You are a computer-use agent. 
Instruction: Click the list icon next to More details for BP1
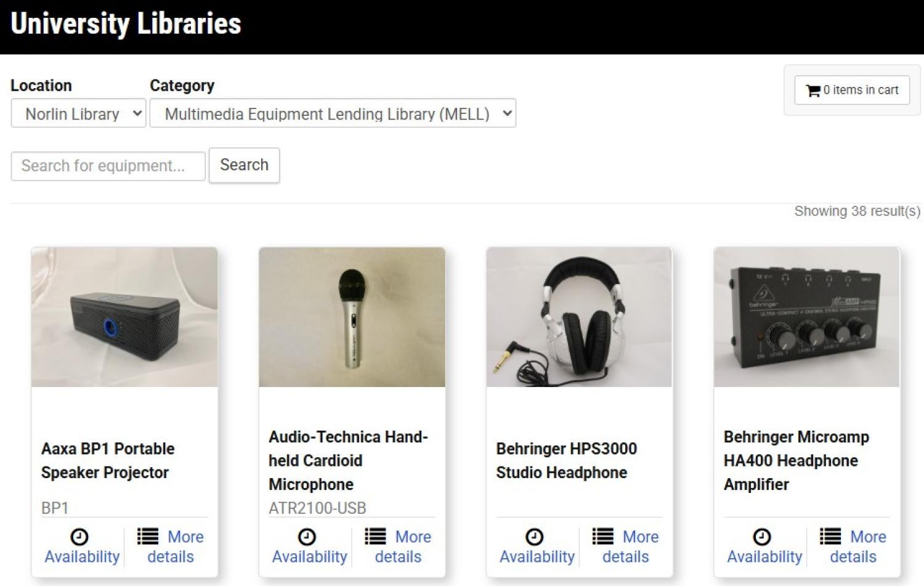point(147,536)
